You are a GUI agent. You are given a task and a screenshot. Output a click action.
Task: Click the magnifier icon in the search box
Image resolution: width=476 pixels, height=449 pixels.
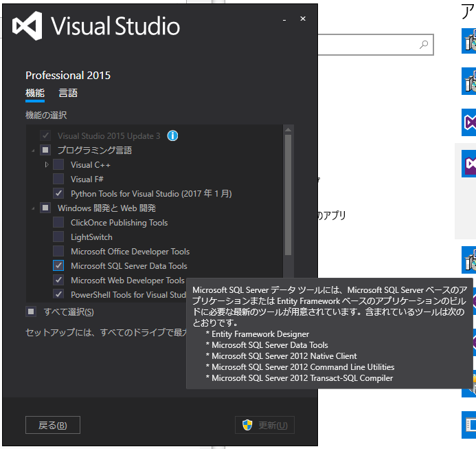pos(424,45)
